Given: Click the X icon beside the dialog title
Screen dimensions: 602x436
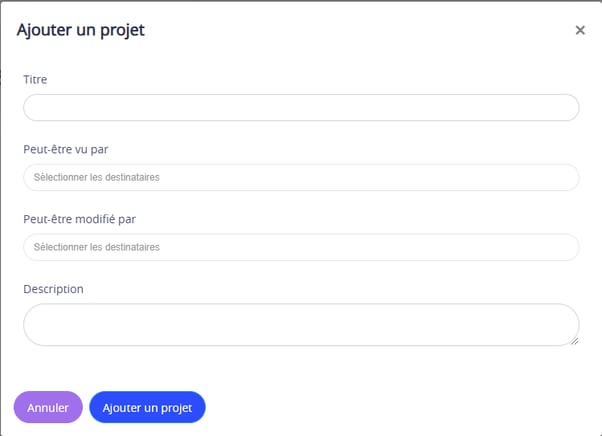Looking at the screenshot, I should point(580,30).
